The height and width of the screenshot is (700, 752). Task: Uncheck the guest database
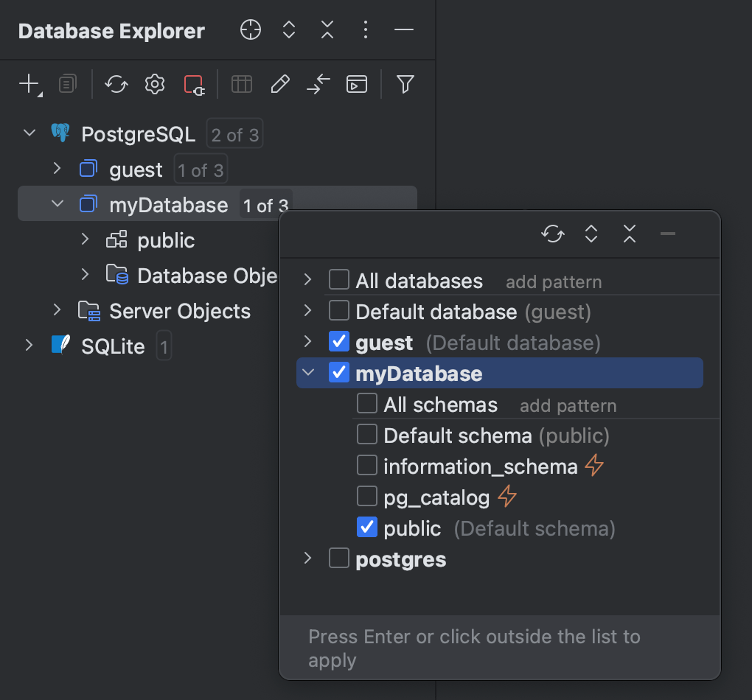point(338,341)
